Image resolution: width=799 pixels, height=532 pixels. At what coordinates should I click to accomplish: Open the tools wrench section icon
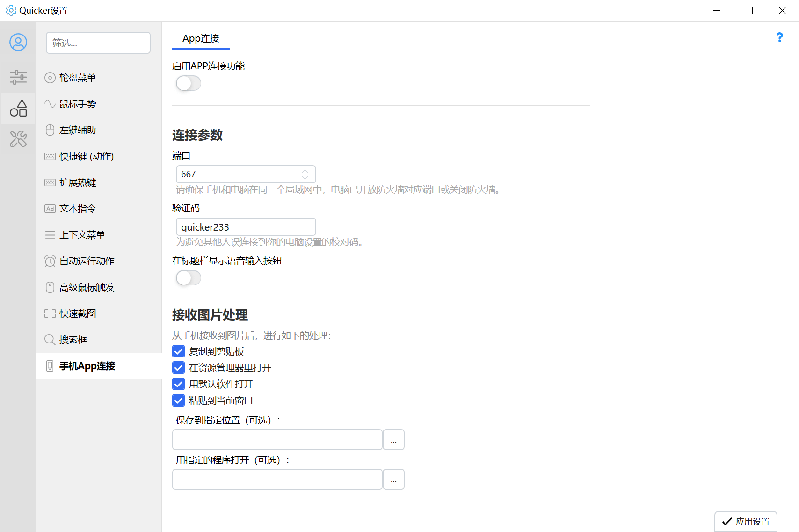(18, 139)
